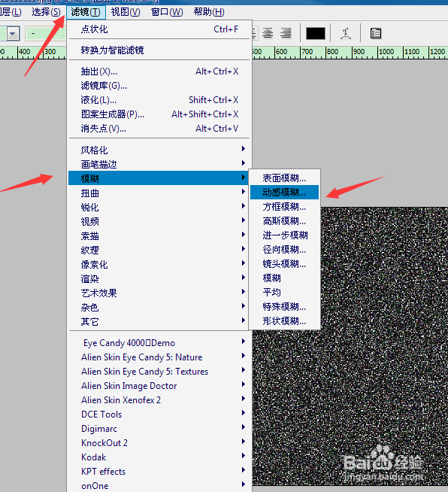Expand DCE Tools plugin submenu
Image resolution: width=448 pixels, height=492 pixels.
[159, 415]
